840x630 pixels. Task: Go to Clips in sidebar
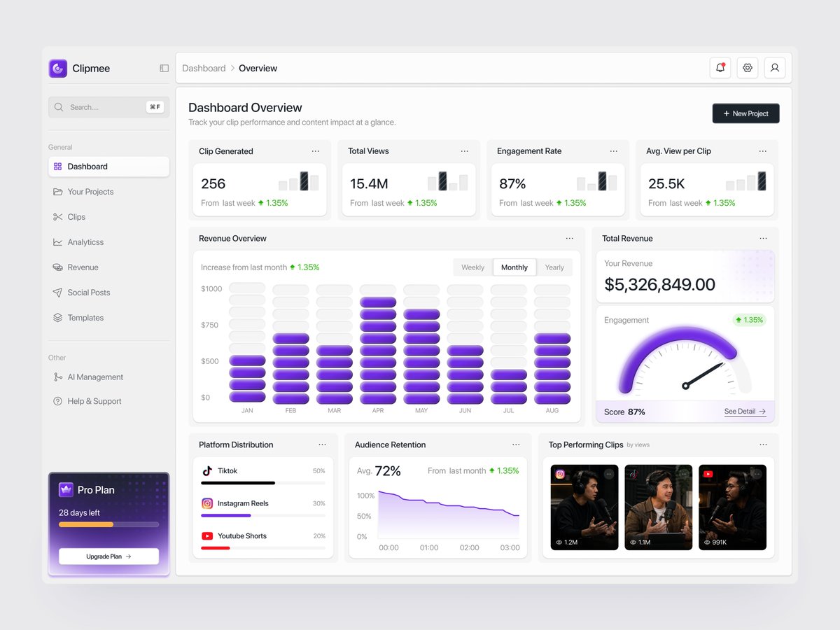108,217
